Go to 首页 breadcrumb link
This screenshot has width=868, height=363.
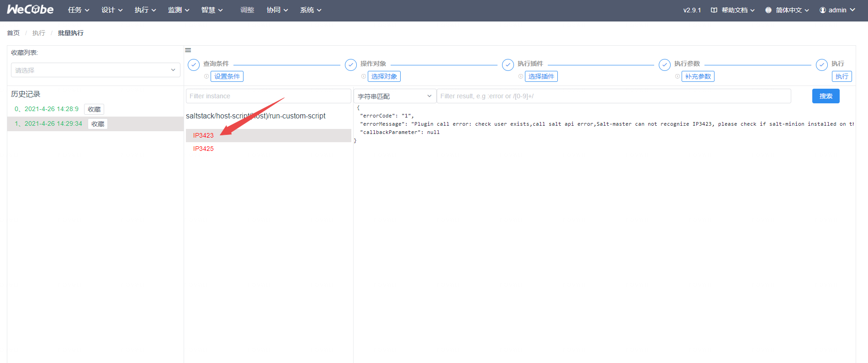tap(13, 33)
